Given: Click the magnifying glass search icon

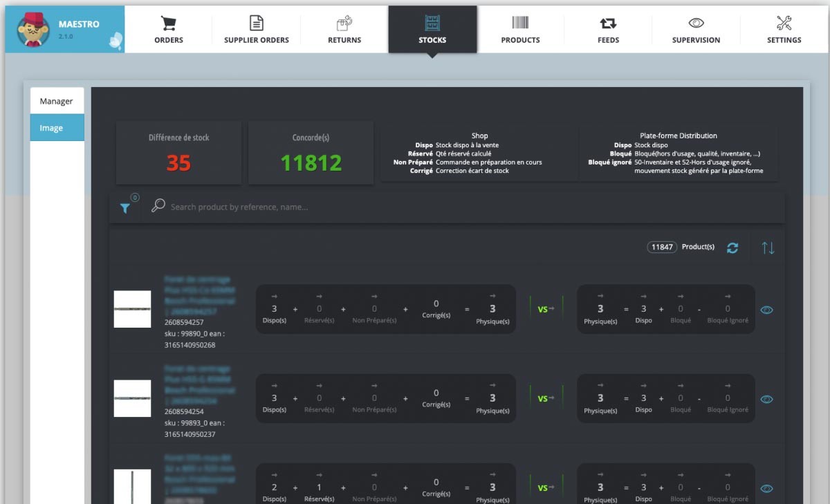Looking at the screenshot, I should click(x=158, y=206).
